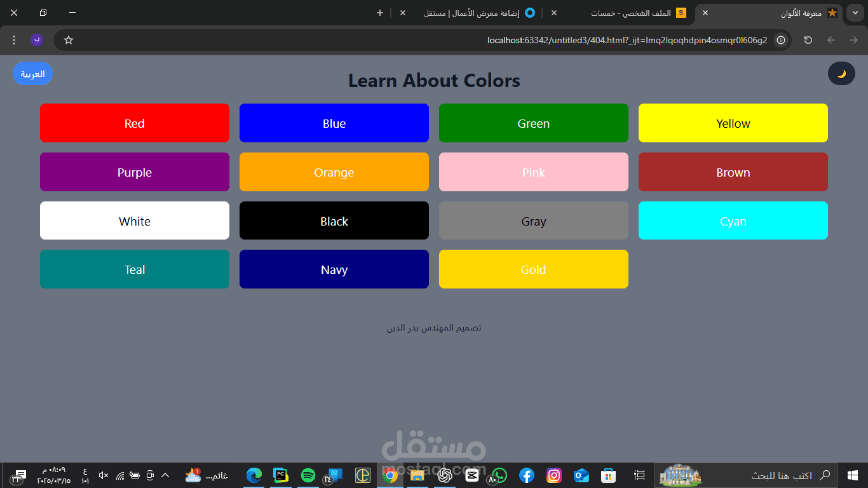This screenshot has height=488, width=868.
Task: Open Facebook from the taskbar
Action: (526, 475)
